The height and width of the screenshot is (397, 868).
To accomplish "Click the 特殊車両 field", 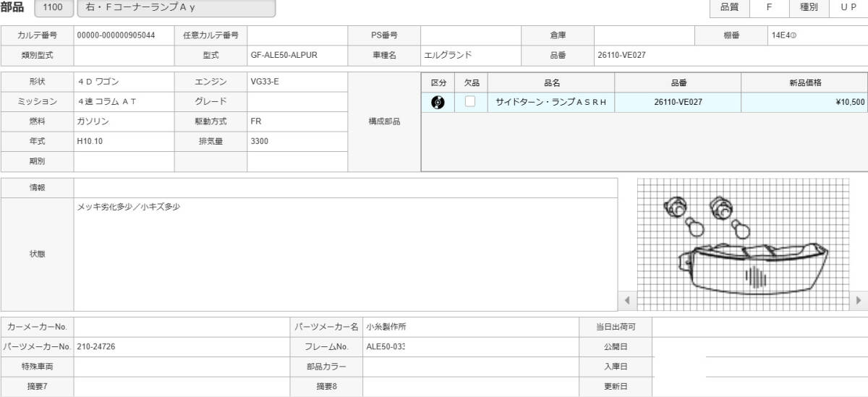I will pos(182,367).
